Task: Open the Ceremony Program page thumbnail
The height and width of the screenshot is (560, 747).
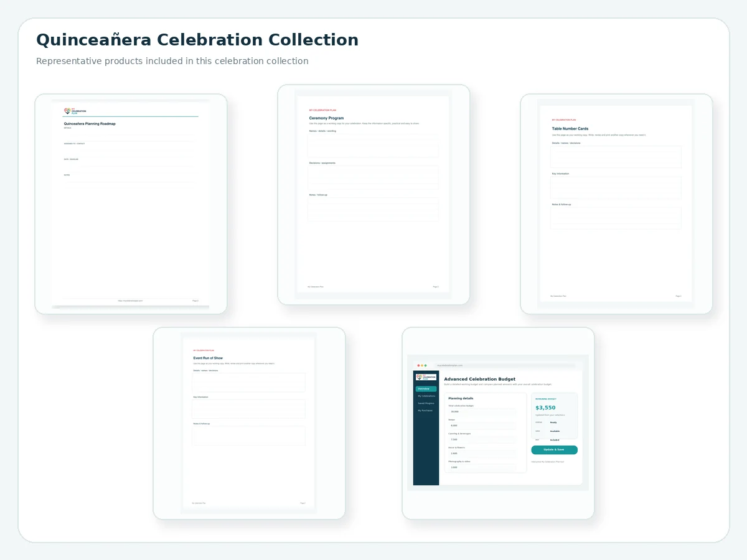Action: tap(374, 195)
